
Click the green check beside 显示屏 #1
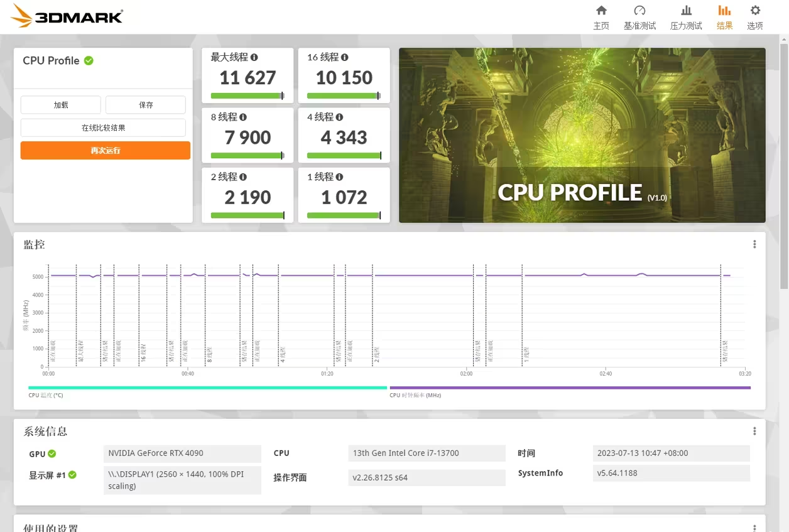click(72, 475)
